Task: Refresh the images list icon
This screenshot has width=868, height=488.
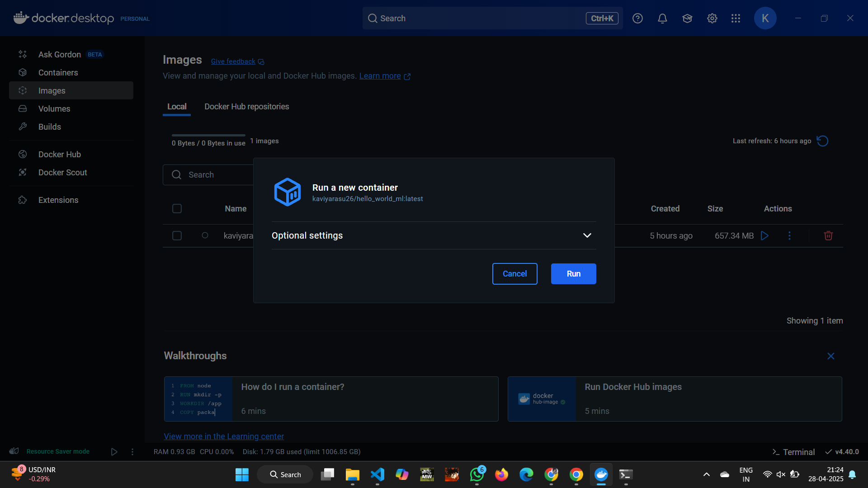Action: (822, 141)
